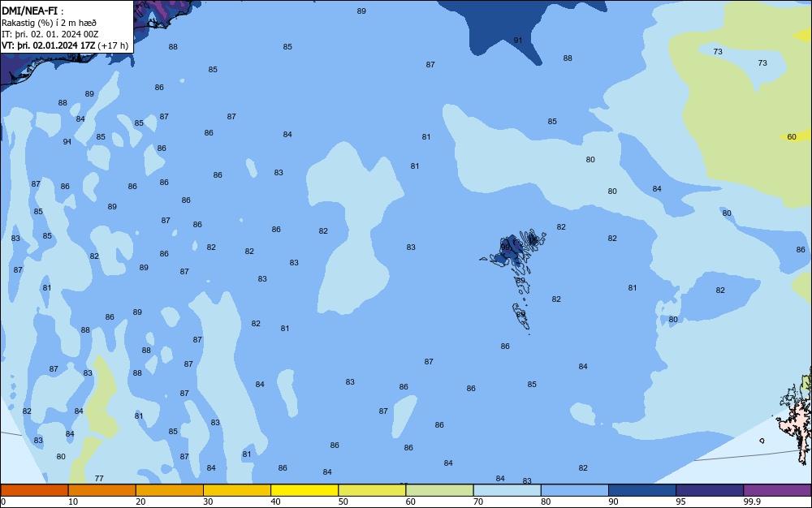
Task: Pick the 95–99.9 dark purple legend swatch
Action: [x=710, y=490]
